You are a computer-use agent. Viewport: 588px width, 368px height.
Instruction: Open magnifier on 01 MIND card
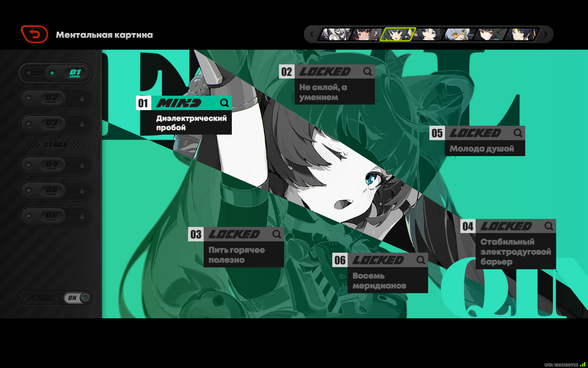(224, 103)
